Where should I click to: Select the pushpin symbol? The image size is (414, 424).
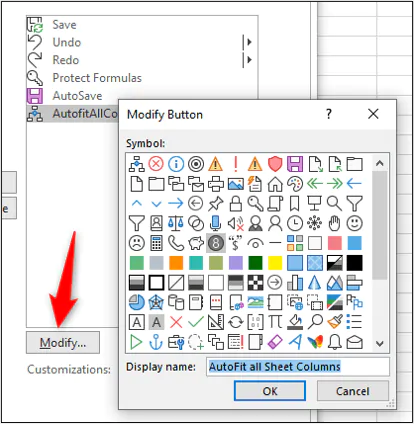coord(216,203)
